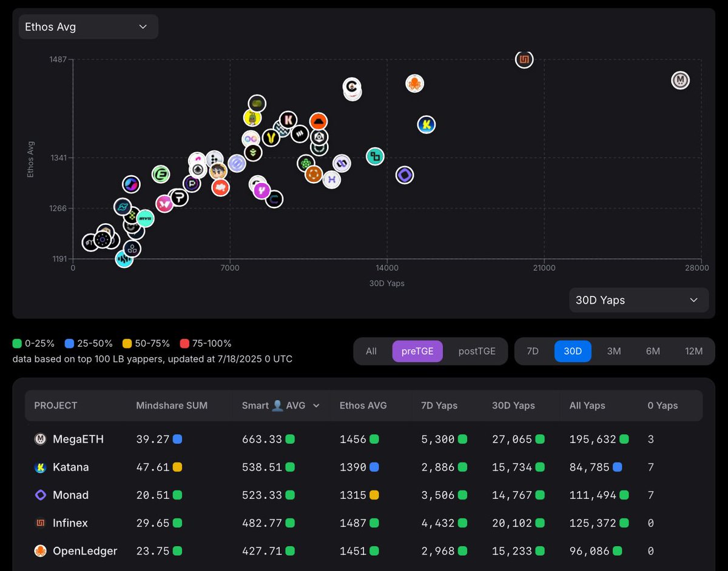Click OpenLedger's 7D Yaps value 2,968
Image resolution: width=728 pixels, height=571 pixels.
click(x=438, y=551)
